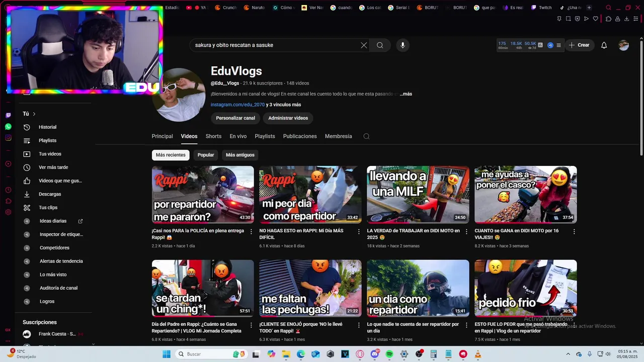Open the browser sidebar settings gear

tap(8, 212)
